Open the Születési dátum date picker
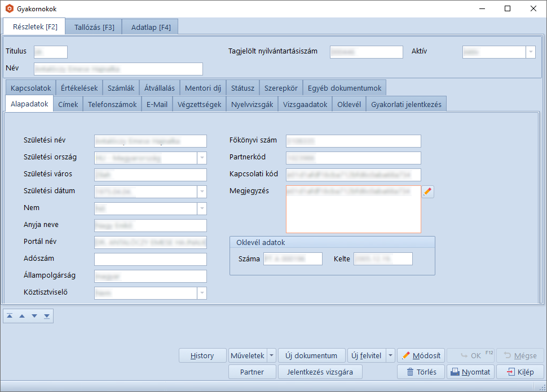 click(202, 192)
